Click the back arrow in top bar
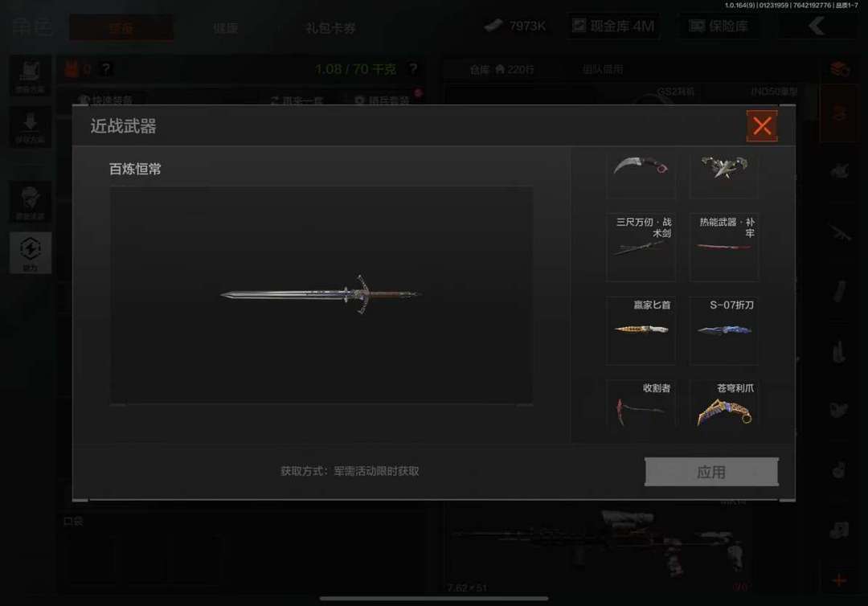The image size is (868, 606). 817,26
